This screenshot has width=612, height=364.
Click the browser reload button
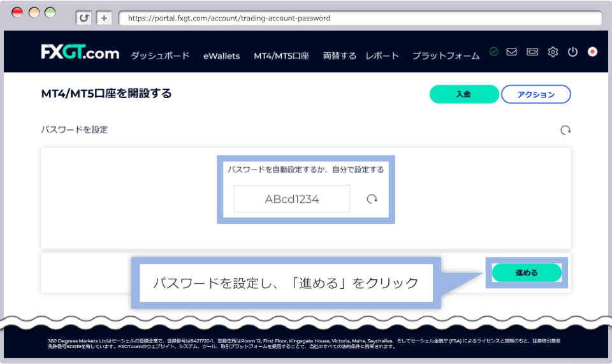coord(84,18)
